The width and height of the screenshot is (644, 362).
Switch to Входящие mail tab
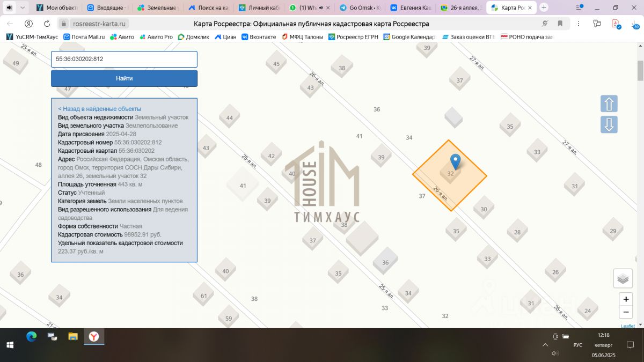[x=107, y=8]
